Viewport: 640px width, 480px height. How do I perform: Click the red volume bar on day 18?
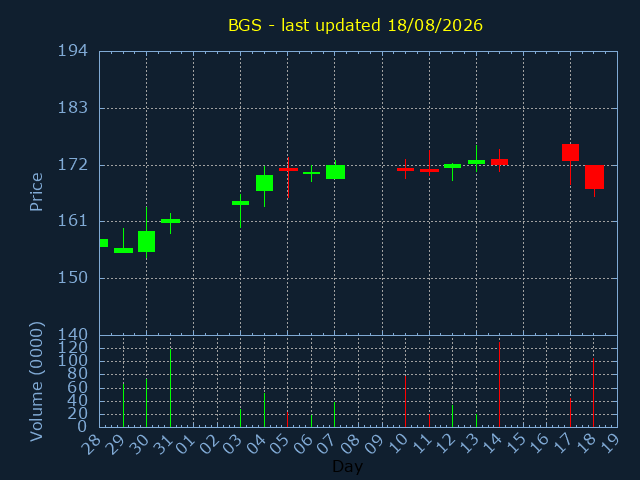pyautogui.click(x=593, y=393)
